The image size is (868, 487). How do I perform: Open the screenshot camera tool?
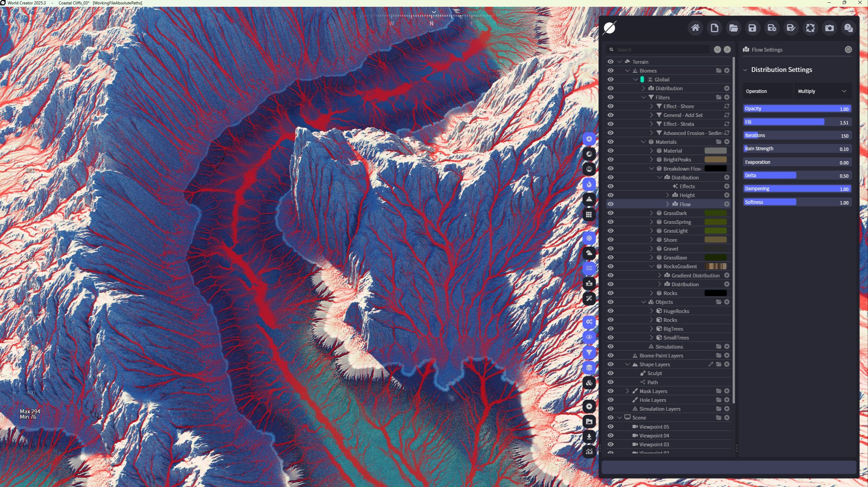[x=829, y=28]
